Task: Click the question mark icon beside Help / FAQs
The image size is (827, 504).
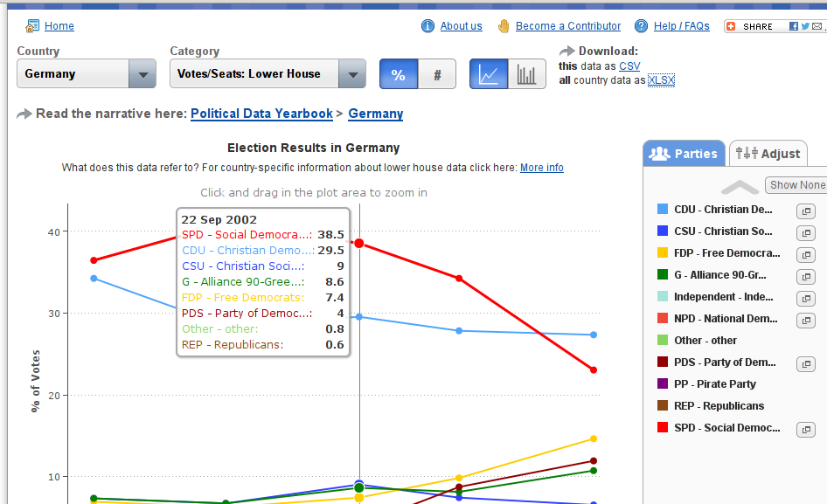Action: tap(642, 26)
